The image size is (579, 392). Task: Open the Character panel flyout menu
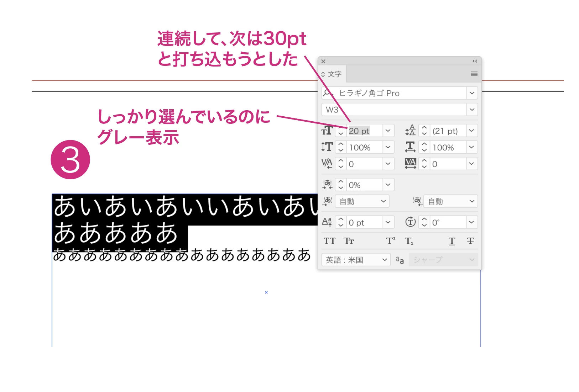[474, 74]
